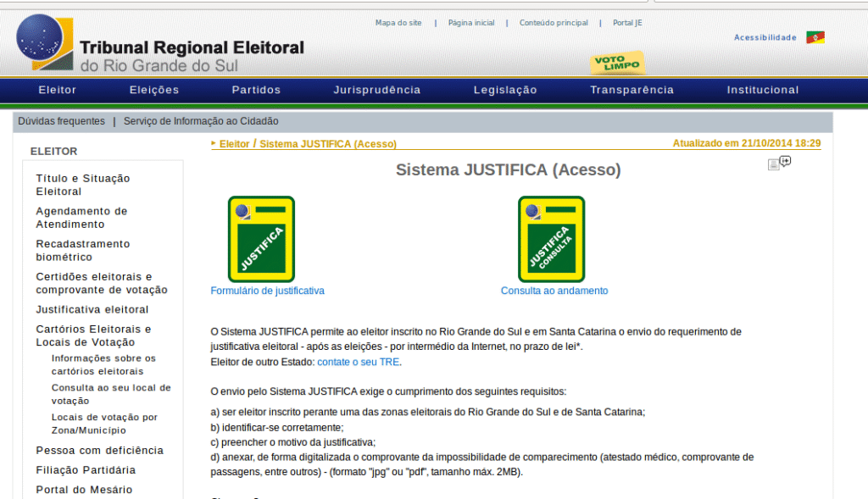Collapse Cartórios Eleitorais e Locais de Votação
Image resolution: width=868 pixels, height=499 pixels.
[x=93, y=335]
